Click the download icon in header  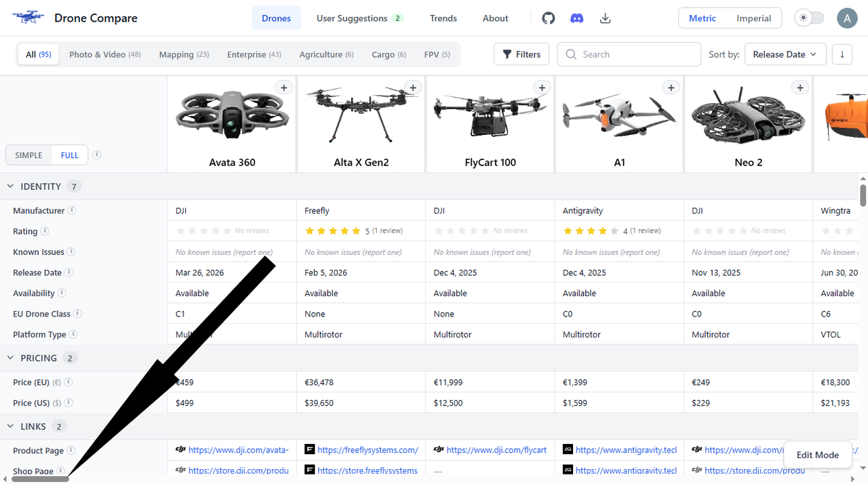(x=606, y=18)
